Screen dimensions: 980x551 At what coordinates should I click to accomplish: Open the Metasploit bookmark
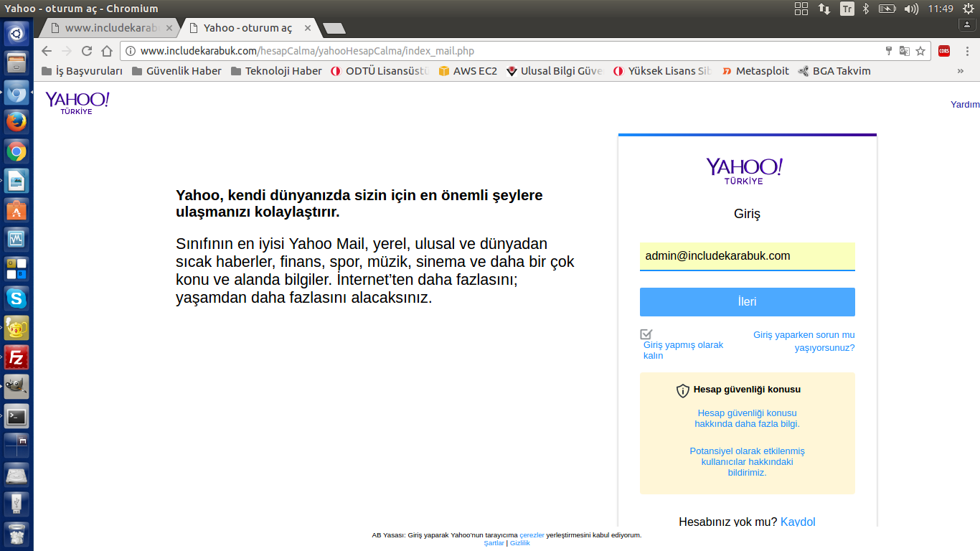pyautogui.click(x=755, y=71)
